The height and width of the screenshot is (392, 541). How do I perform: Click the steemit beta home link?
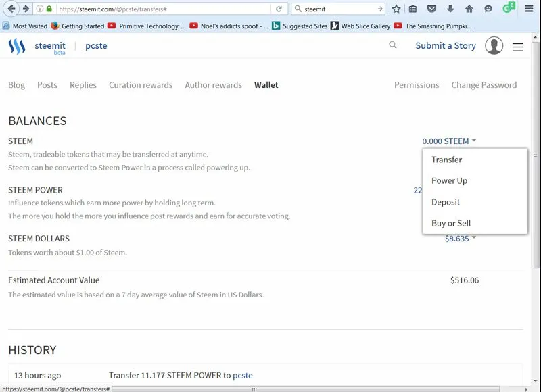pyautogui.click(x=50, y=47)
